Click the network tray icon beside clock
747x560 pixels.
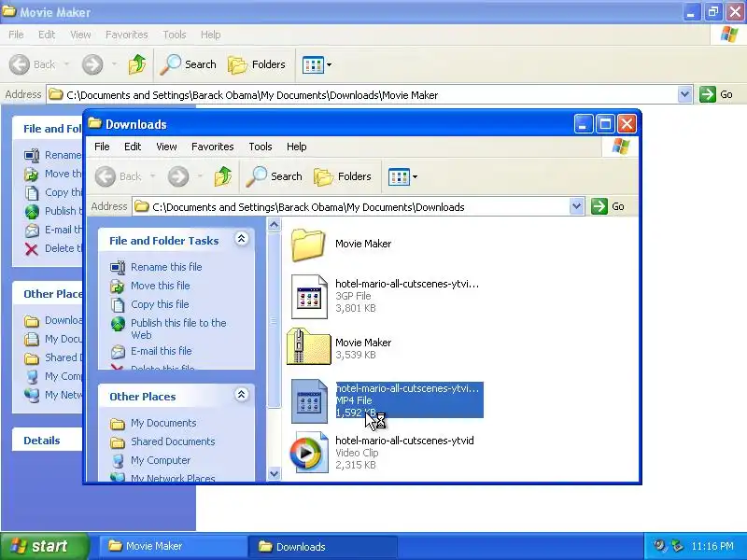[677, 546]
